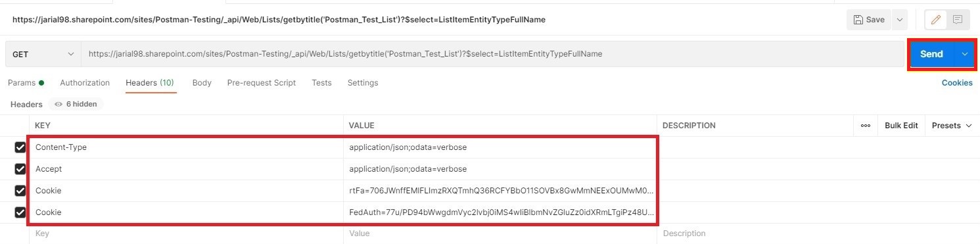
Task: Open the Presets dropdown
Action: (x=952, y=126)
